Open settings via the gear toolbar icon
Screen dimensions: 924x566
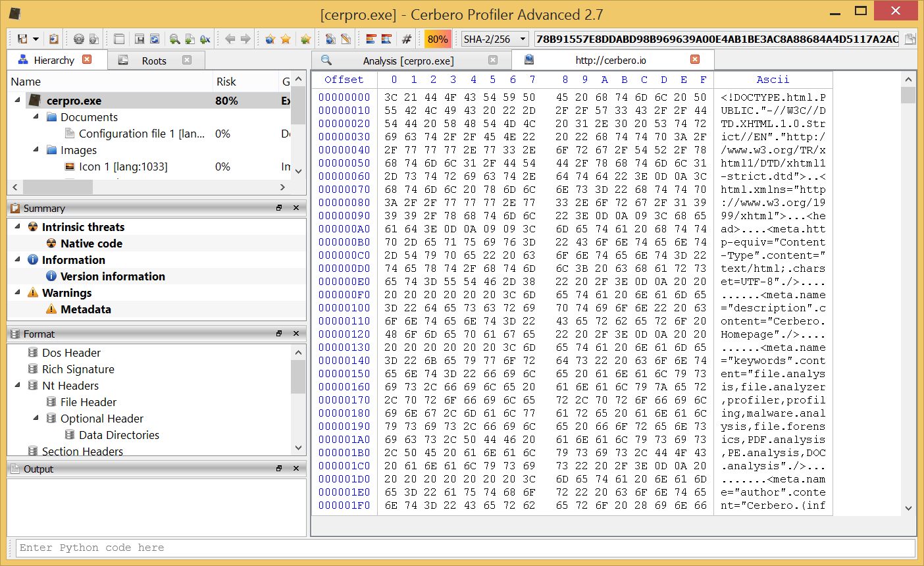pyautogui.click(x=79, y=39)
